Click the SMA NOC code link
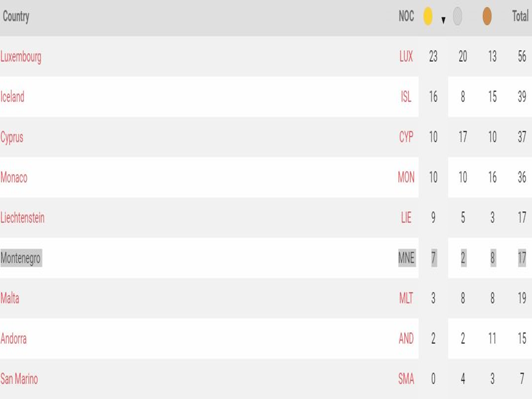532x399 pixels. click(x=406, y=379)
